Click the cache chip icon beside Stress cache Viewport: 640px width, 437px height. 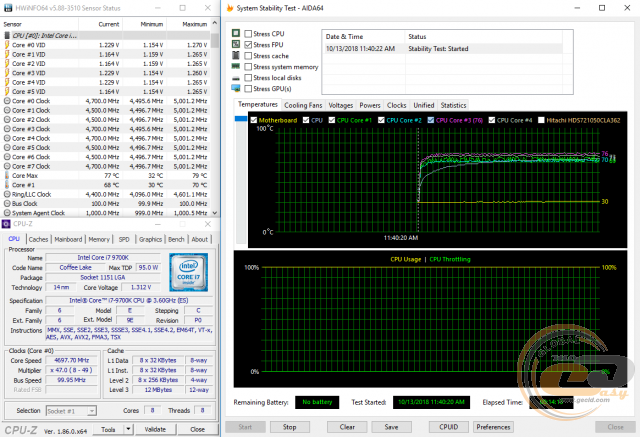(x=236, y=55)
